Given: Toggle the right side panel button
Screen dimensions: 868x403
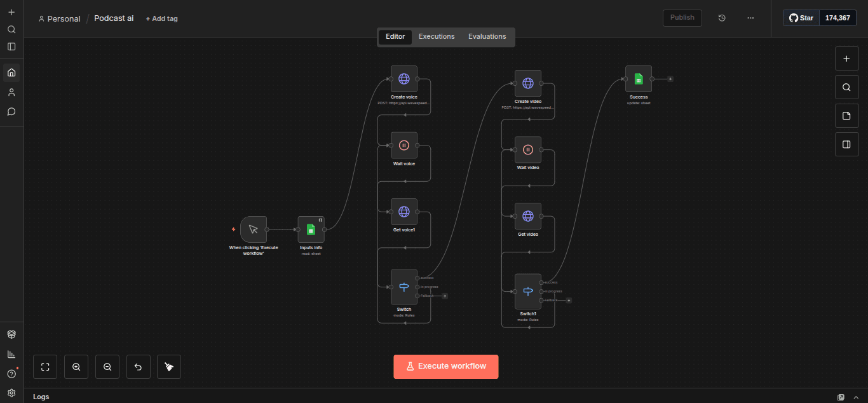Looking at the screenshot, I should tap(846, 144).
